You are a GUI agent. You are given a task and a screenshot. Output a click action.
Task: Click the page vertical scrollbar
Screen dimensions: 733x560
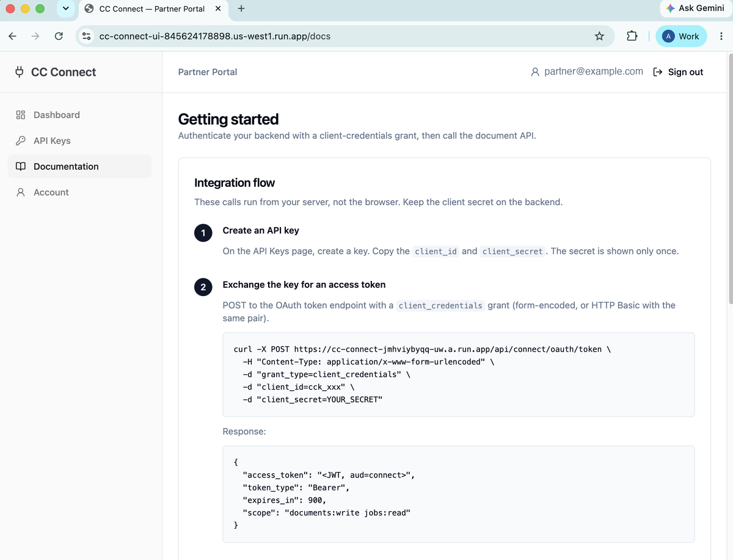(730, 178)
